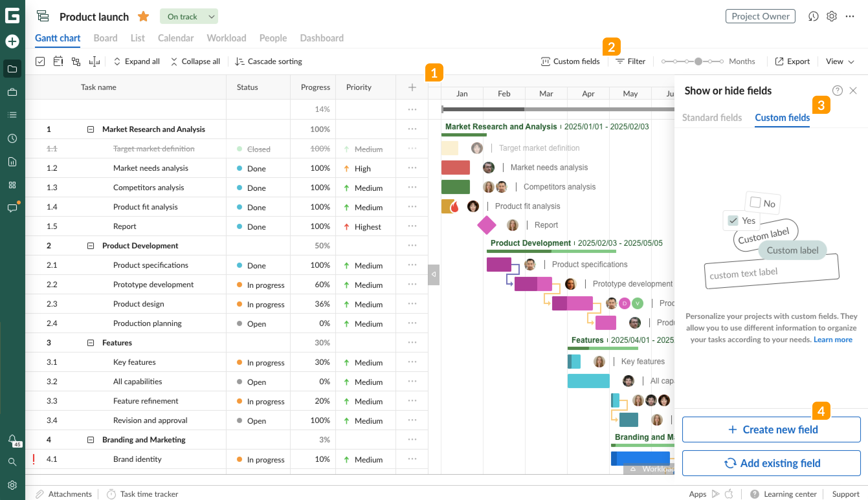Switch to the List tab
The height and width of the screenshot is (500, 868).
click(138, 38)
